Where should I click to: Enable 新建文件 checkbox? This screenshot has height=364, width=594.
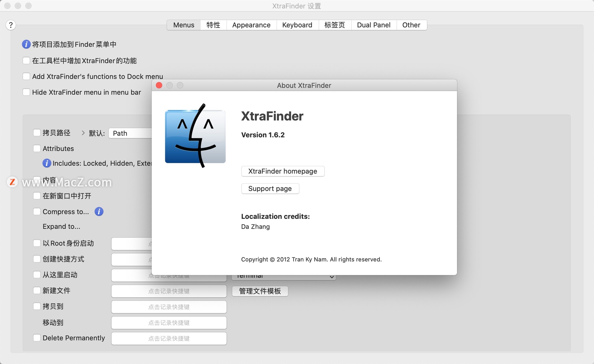pyautogui.click(x=37, y=290)
